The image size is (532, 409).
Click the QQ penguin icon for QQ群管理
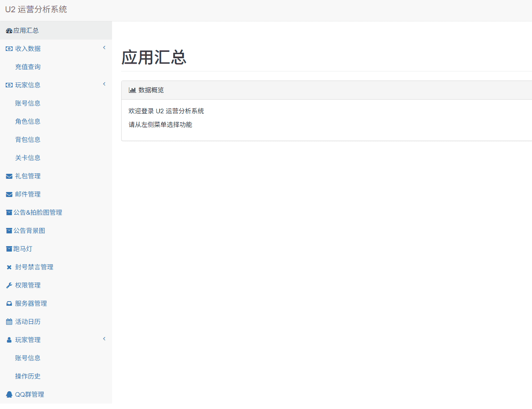[9, 394]
